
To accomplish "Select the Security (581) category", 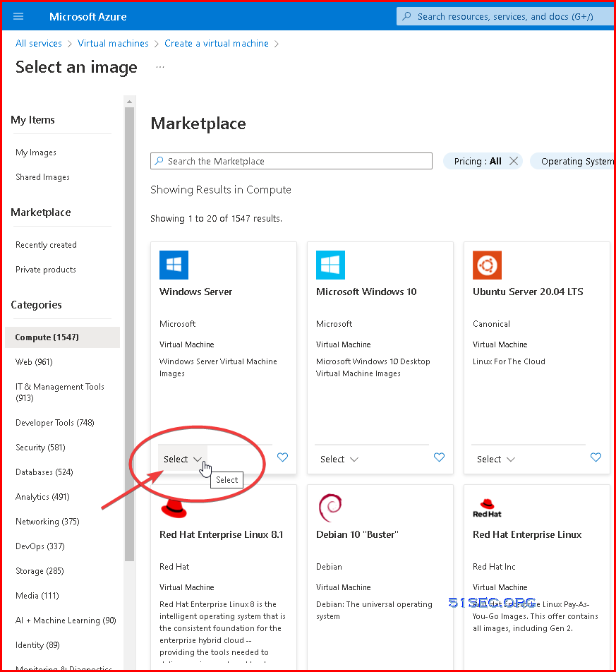I will [x=40, y=448].
